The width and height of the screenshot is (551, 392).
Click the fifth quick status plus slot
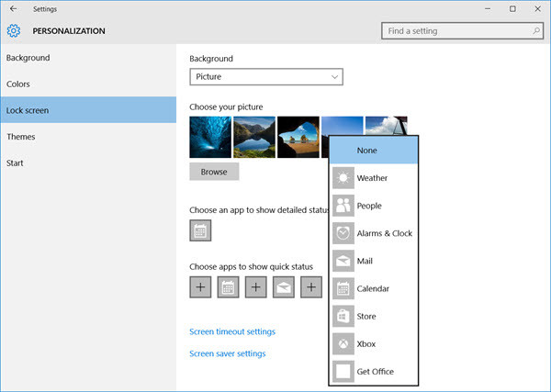311,287
